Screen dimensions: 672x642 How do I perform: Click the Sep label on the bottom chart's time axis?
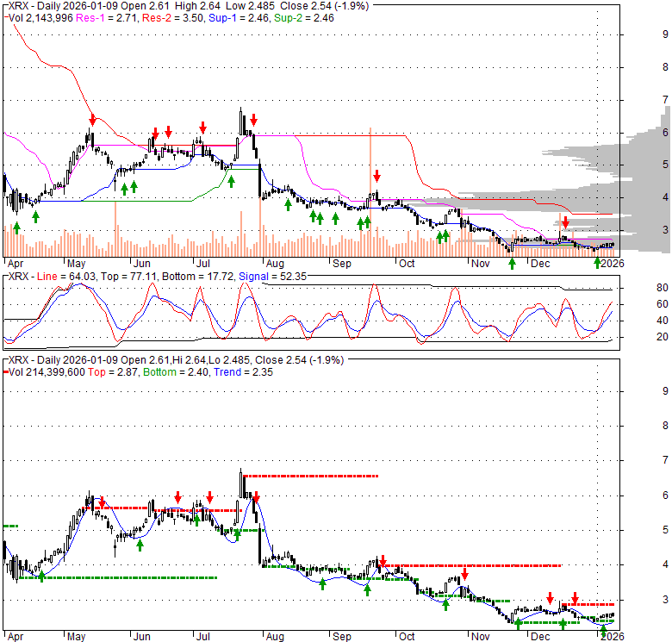[x=342, y=637]
